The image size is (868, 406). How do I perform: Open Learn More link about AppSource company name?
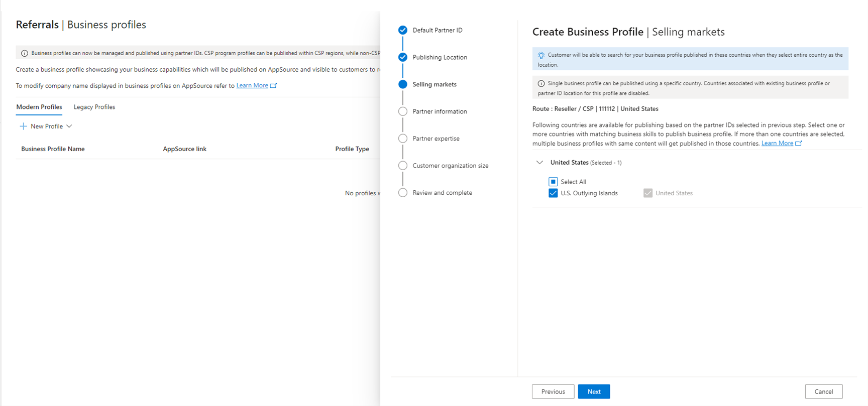tap(252, 86)
